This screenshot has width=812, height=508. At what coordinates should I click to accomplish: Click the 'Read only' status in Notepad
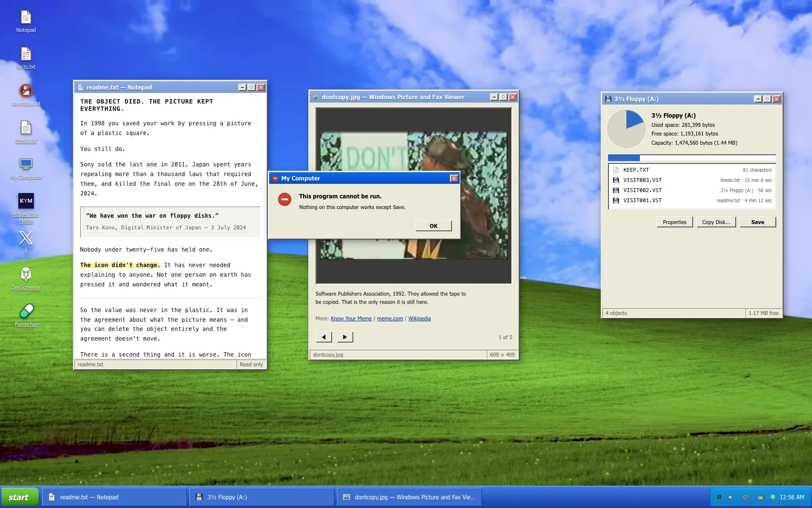click(251, 365)
